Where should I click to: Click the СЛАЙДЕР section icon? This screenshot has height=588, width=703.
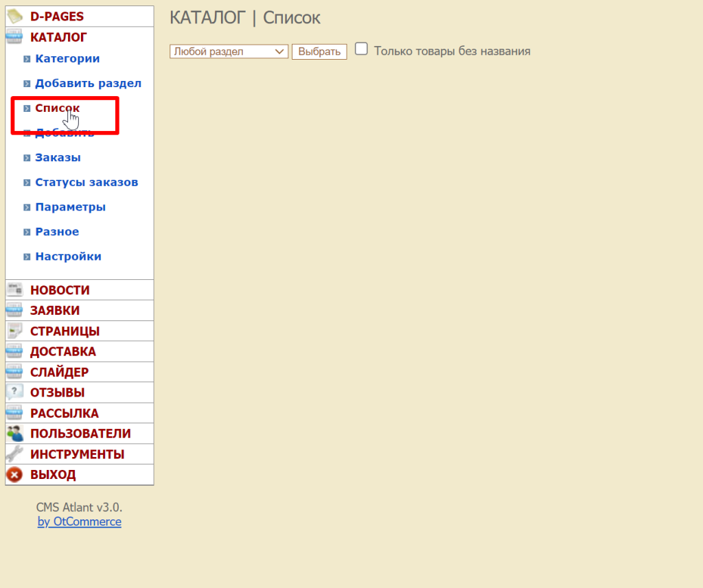coord(14,372)
